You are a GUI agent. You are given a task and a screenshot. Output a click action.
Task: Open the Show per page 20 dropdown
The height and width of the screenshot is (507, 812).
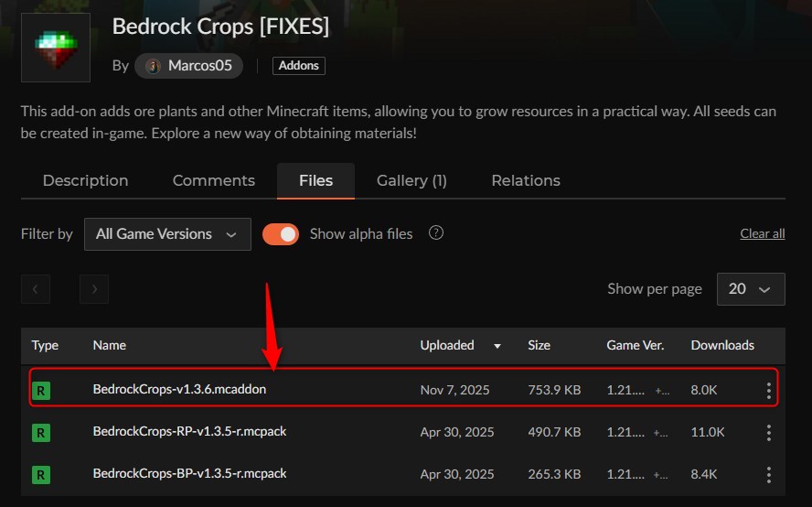751,289
